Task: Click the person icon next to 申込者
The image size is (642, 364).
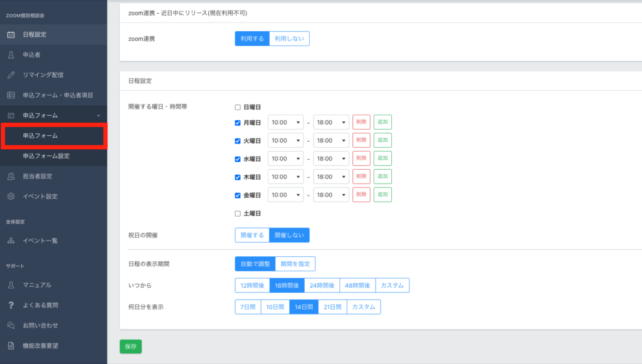Action: point(11,55)
